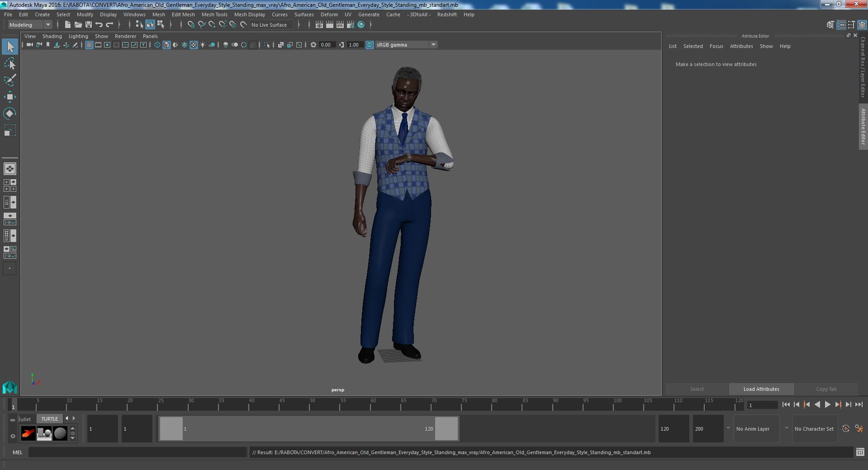Activate the Lasso select tool
This screenshot has width=868, height=470.
pos(10,64)
